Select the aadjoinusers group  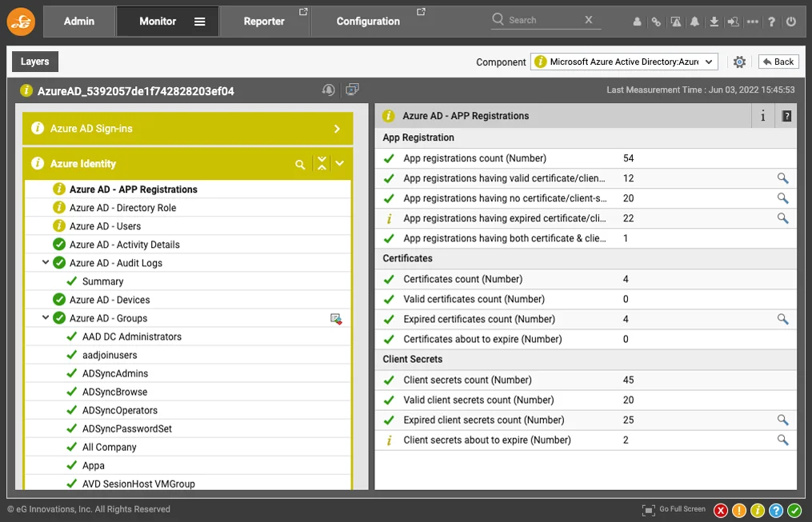110,356
